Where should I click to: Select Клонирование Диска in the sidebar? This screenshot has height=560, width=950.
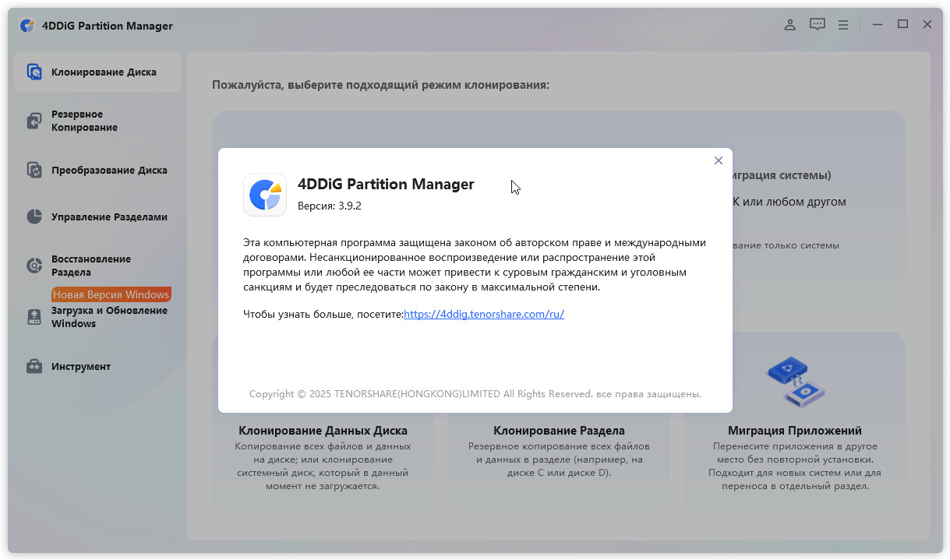click(104, 72)
